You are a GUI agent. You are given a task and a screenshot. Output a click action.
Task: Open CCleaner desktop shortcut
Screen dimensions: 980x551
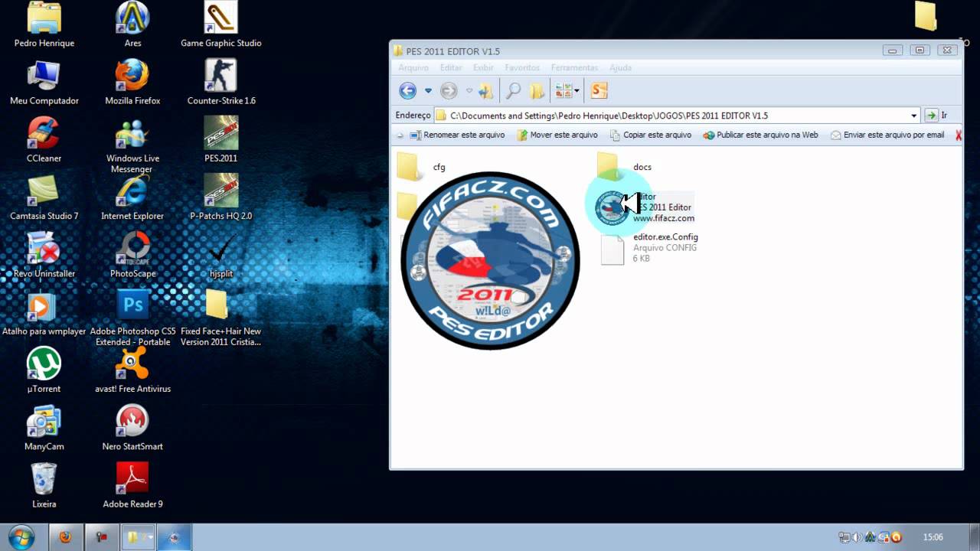pyautogui.click(x=44, y=132)
